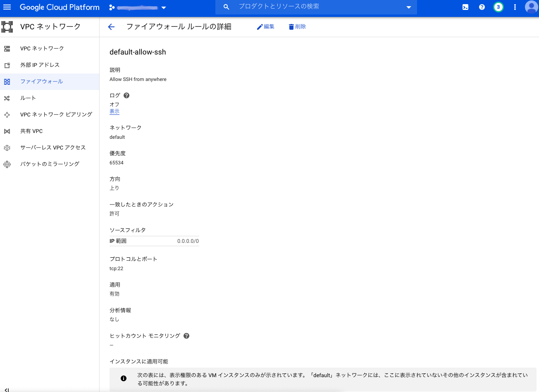
Task: Click the back arrow to return to firewall list
Action: (x=111, y=26)
